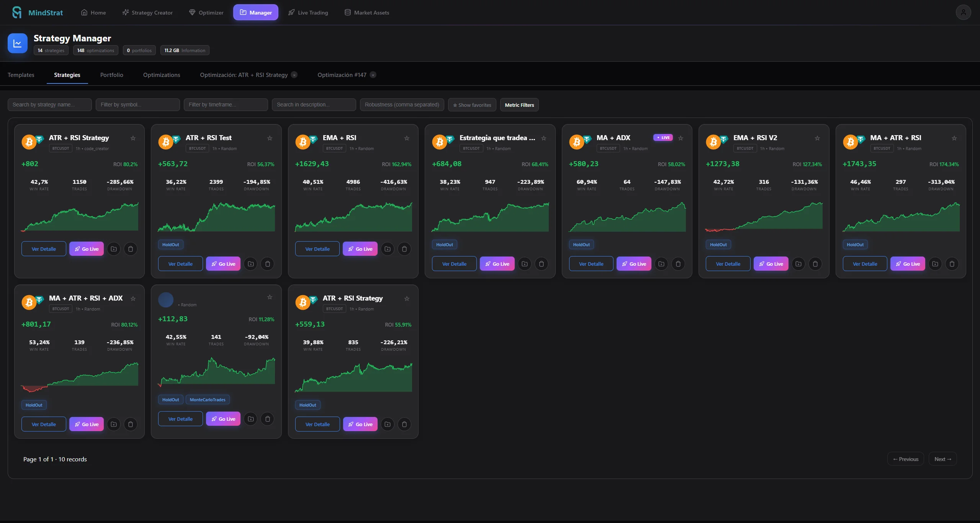Star the EMA + RSI V2 strategy
Image resolution: width=980 pixels, height=523 pixels.
coord(817,138)
